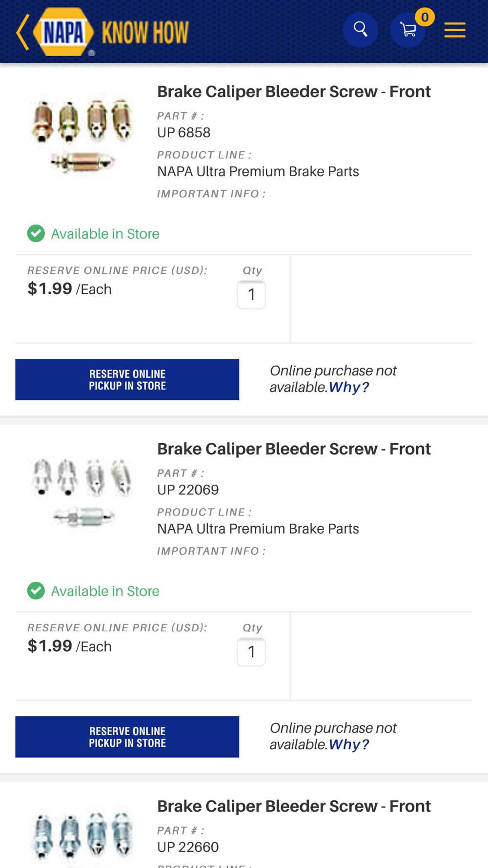Open first Brake Caliper Bleeder Screw title
The height and width of the screenshot is (868, 488).
point(294,92)
